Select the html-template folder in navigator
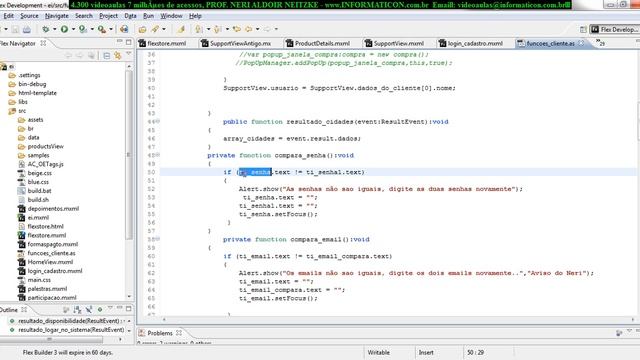This screenshot has height=360, width=640. (x=37, y=93)
